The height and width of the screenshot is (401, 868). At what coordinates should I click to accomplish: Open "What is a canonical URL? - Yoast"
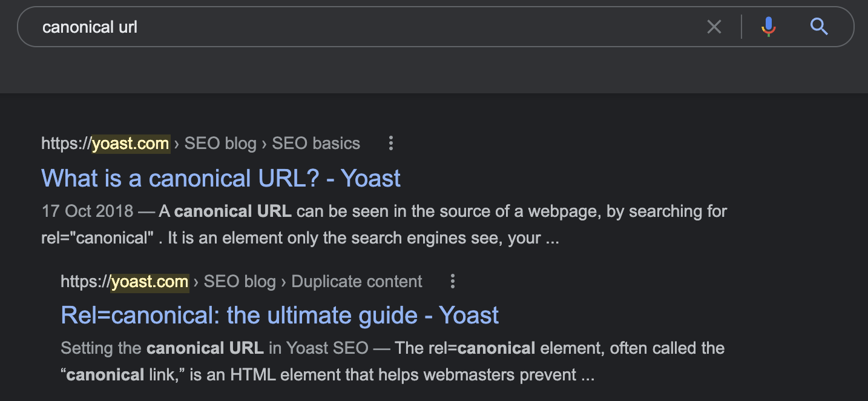click(x=220, y=178)
